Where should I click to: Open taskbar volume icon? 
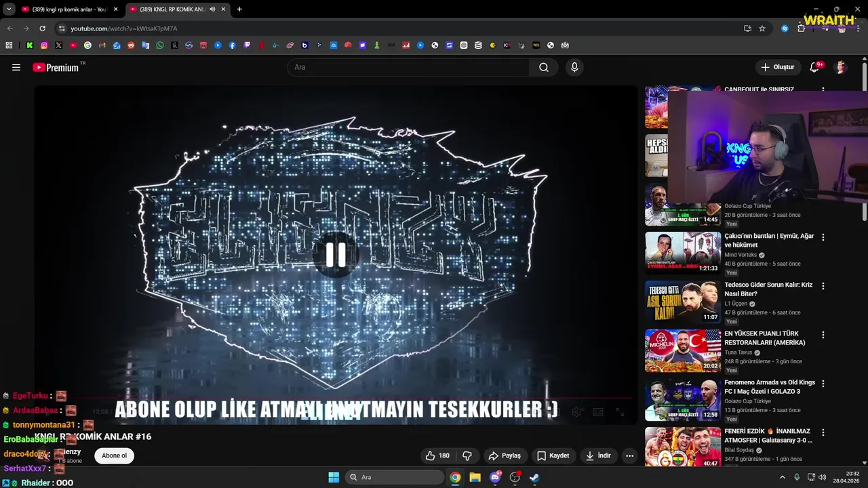[x=823, y=477]
